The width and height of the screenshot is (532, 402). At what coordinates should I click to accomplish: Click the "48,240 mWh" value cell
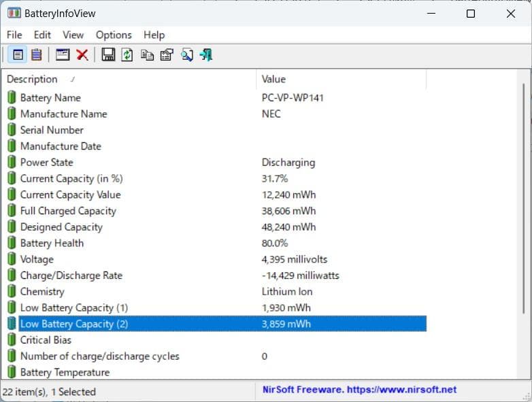pos(288,227)
